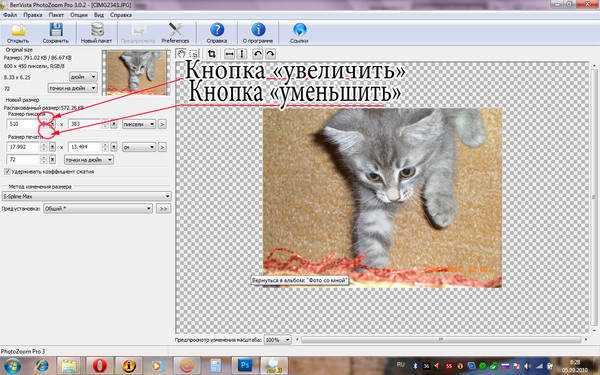Rotate the image counterclockwise
Viewport: 600px width, 375px height.
point(258,54)
